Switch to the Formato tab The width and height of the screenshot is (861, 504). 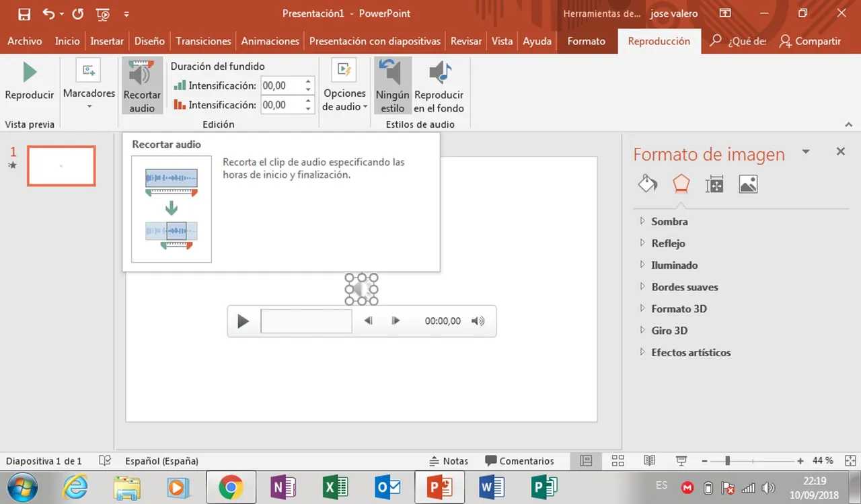pyautogui.click(x=587, y=41)
